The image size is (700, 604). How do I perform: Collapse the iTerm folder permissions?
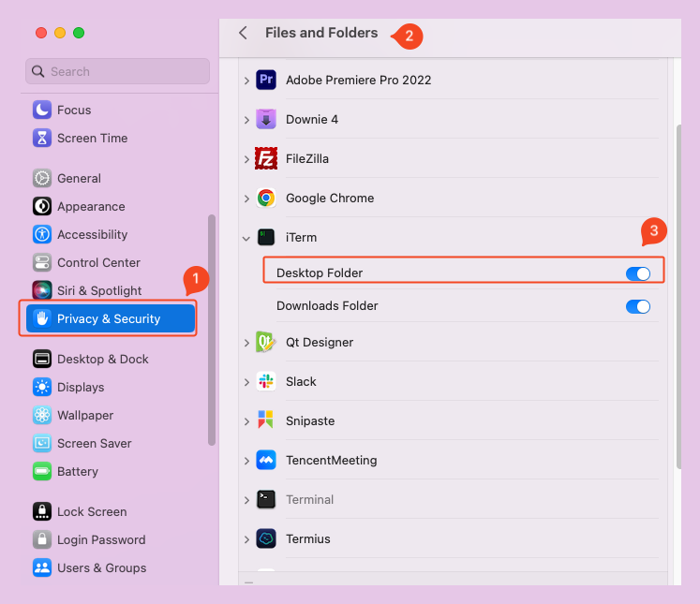pos(246,239)
